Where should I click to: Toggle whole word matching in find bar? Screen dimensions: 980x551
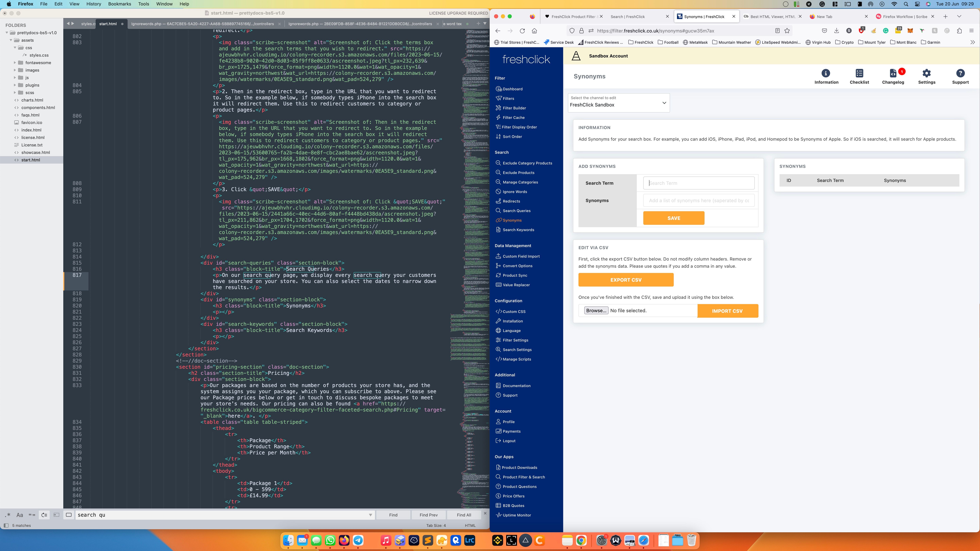[32, 515]
